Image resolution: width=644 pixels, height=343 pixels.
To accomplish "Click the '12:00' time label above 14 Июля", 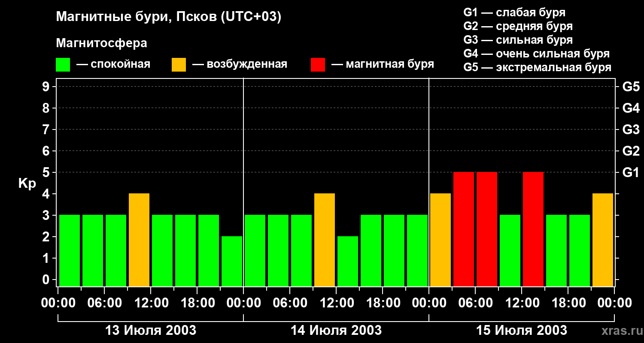I will point(336,303).
